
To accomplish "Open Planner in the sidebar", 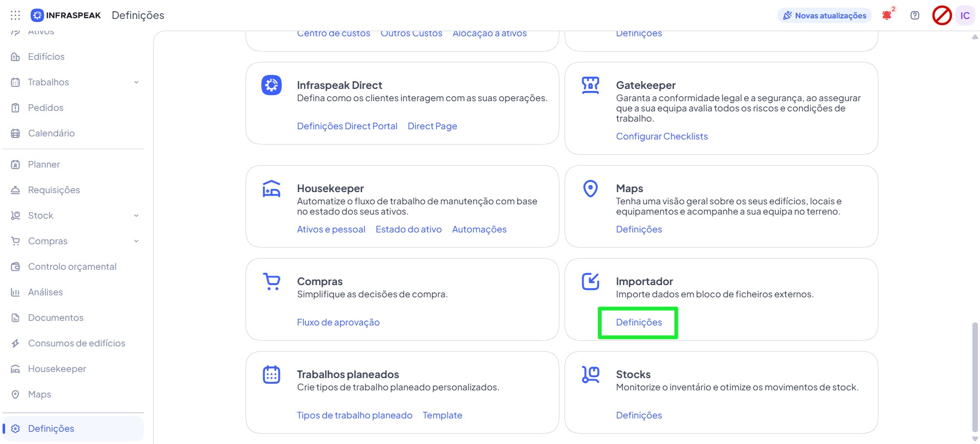I will point(44,165).
